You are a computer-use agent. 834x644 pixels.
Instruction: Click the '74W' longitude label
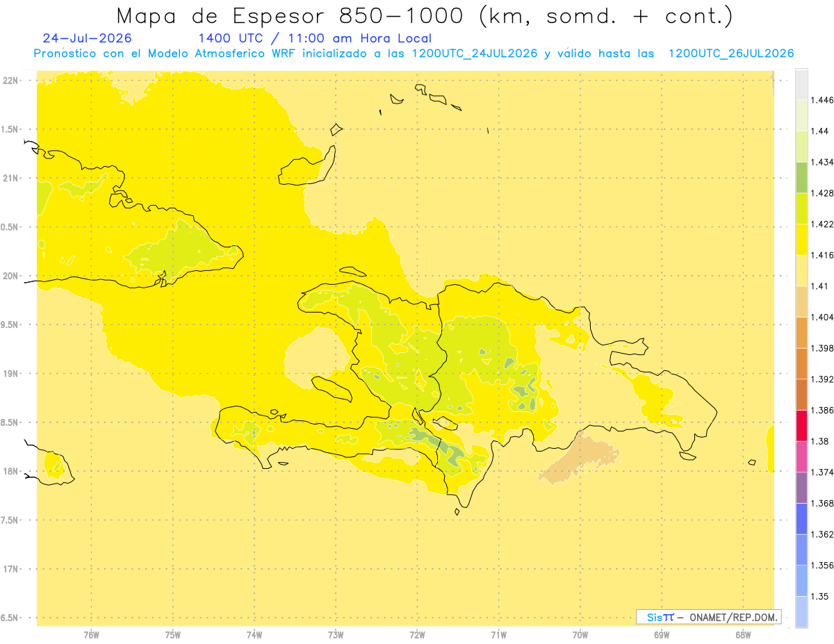click(254, 634)
